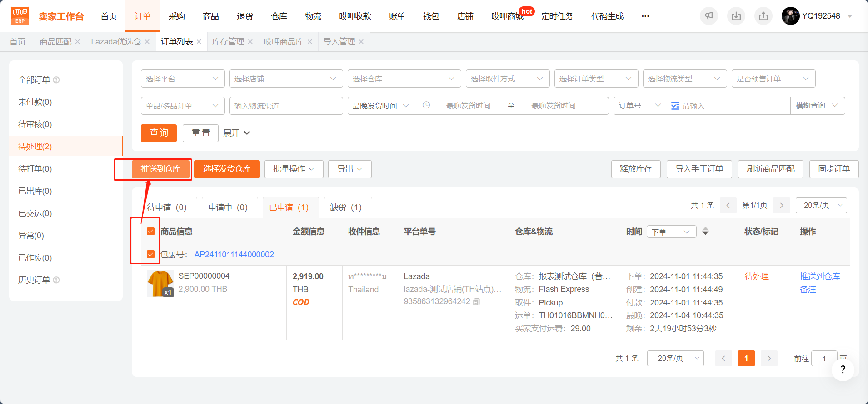Viewport: 868px width, 404px height.
Task: Go to next page arrow at top
Action: 782,205
